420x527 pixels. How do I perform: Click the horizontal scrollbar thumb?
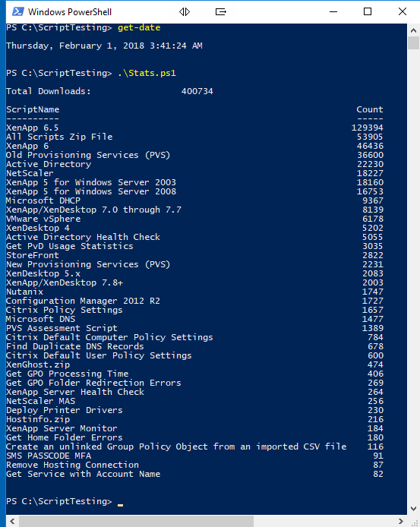pyautogui.click(x=136, y=521)
